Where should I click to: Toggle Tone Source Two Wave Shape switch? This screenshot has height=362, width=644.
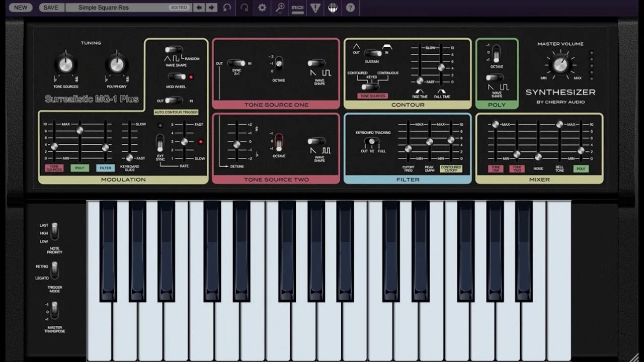(316, 141)
